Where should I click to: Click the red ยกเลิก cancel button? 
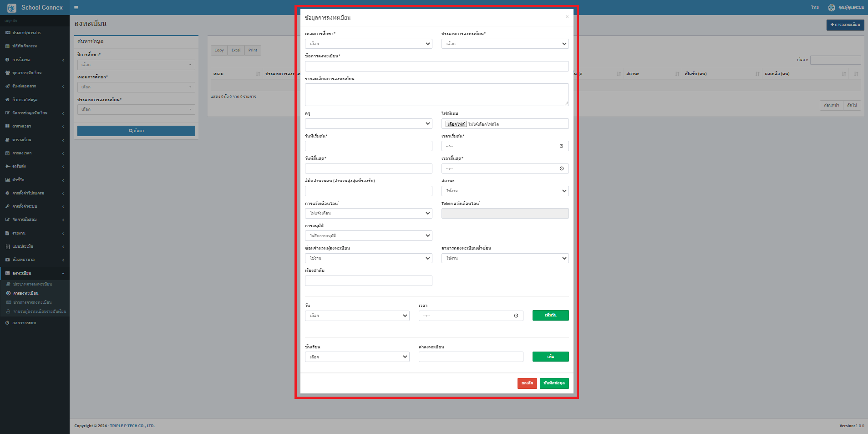[x=527, y=383]
